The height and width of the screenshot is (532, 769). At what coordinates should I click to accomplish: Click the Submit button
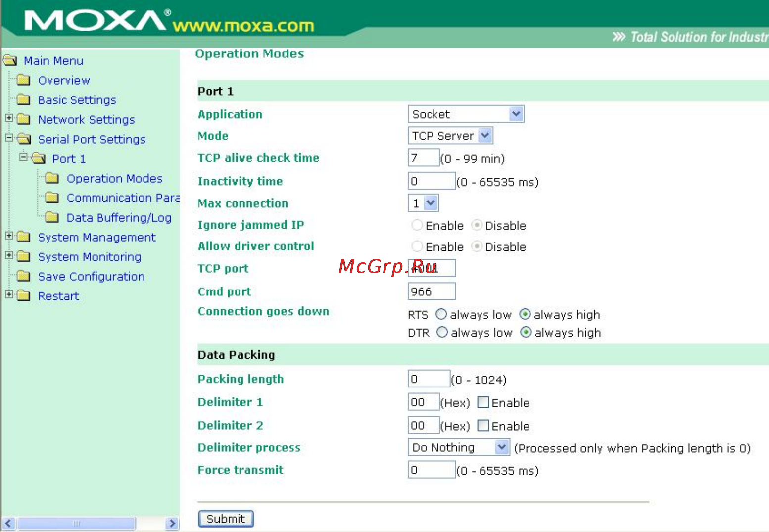tap(226, 519)
